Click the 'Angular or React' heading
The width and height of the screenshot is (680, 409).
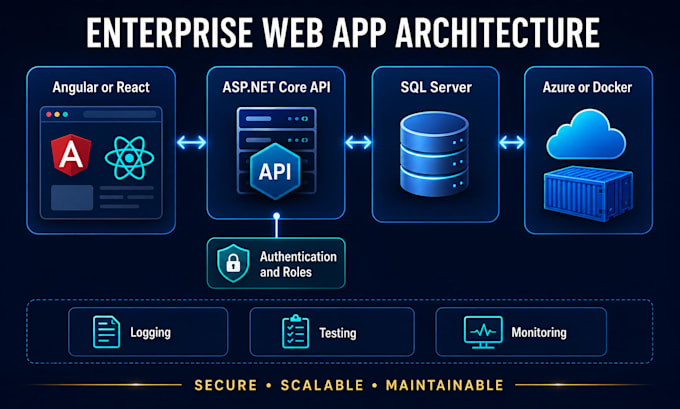101,88
